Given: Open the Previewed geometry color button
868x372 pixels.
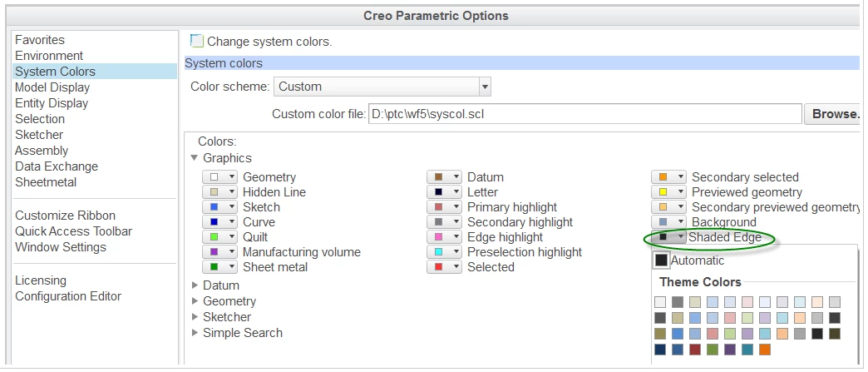Looking at the screenshot, I should [x=669, y=192].
